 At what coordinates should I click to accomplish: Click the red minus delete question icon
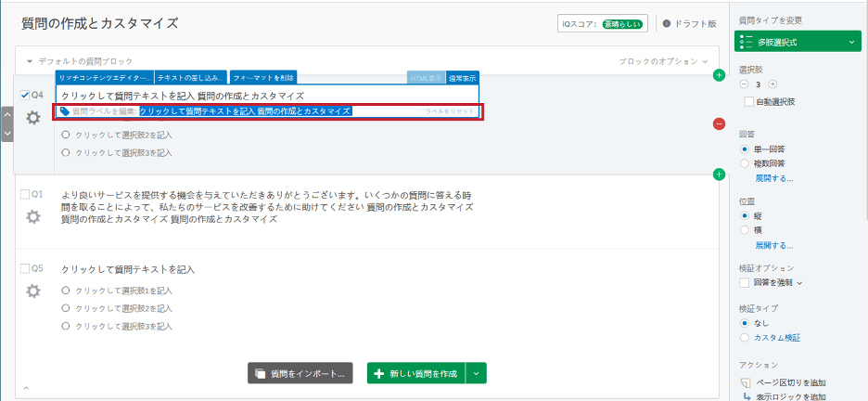(719, 124)
